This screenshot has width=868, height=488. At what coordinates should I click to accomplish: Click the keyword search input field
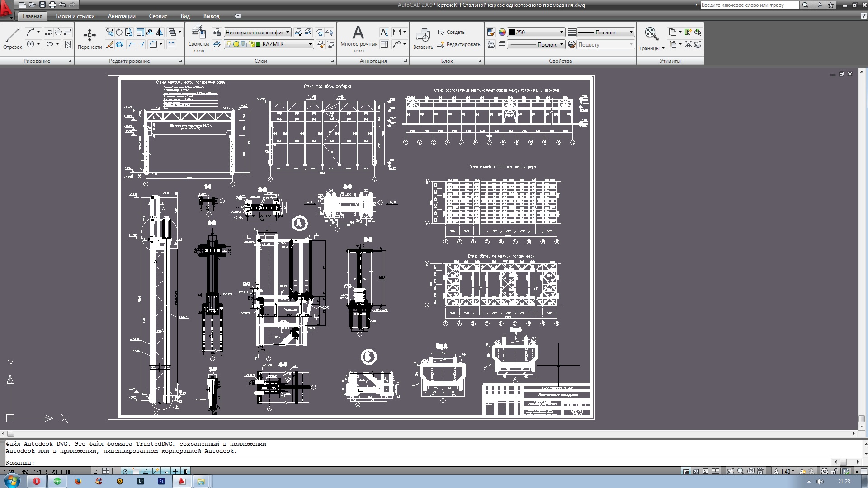[750, 5]
